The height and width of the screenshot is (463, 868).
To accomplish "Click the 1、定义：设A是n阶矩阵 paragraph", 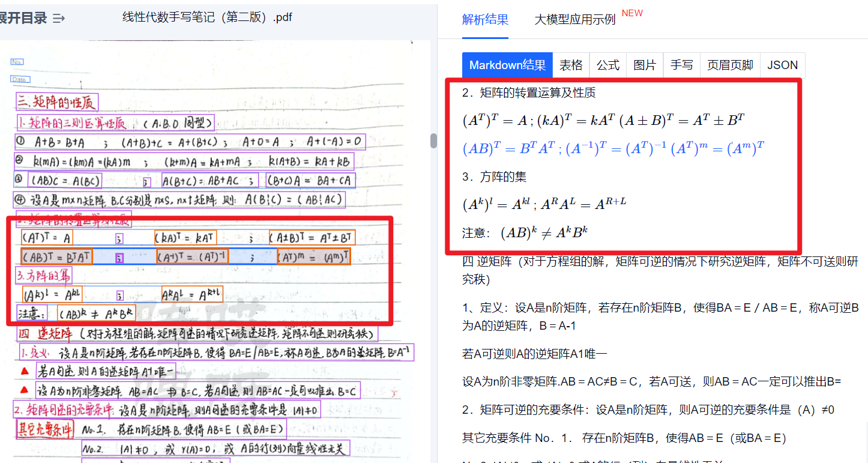I will point(660,316).
